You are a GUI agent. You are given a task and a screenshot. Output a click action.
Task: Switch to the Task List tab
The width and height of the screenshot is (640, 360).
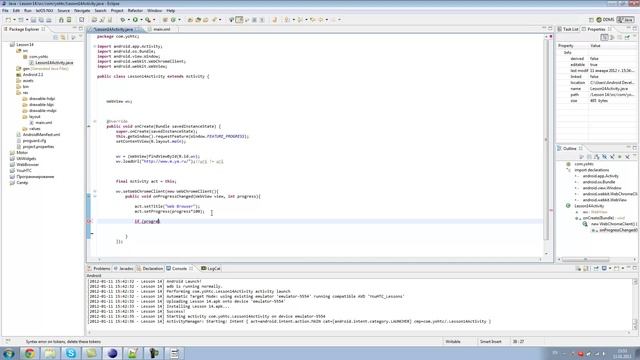pyautogui.click(x=568, y=29)
